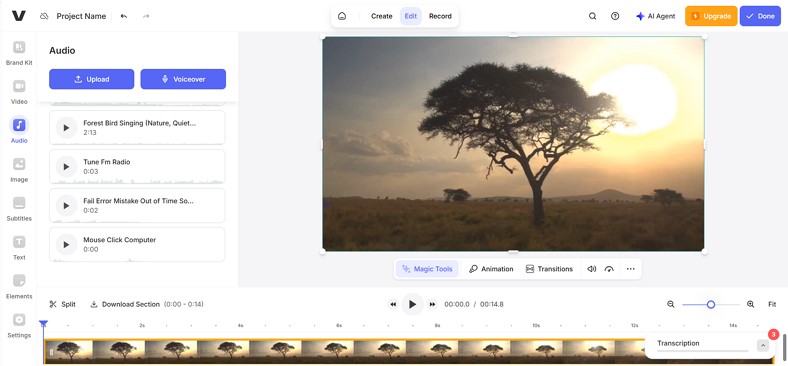Play the video in timeline
Viewport: 788px width, 366px height.
[x=413, y=304]
